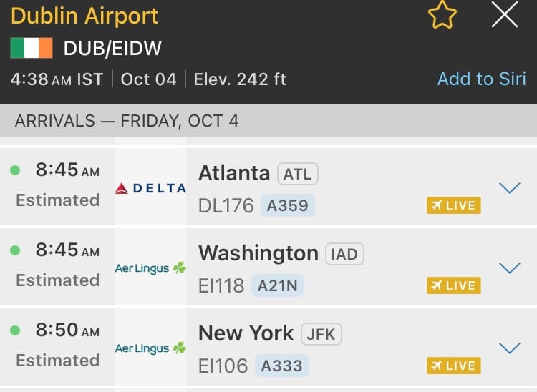Expand the Washington EI118 flight details
The width and height of the screenshot is (537, 392).
click(x=509, y=268)
